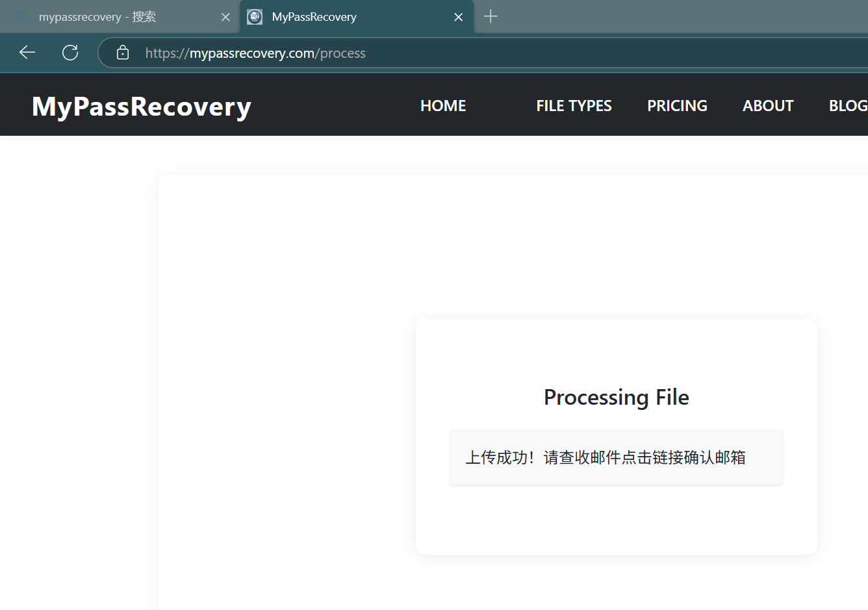Viewport: 868px width, 610px height.
Task: Go back using the browser back arrow
Action: point(27,53)
